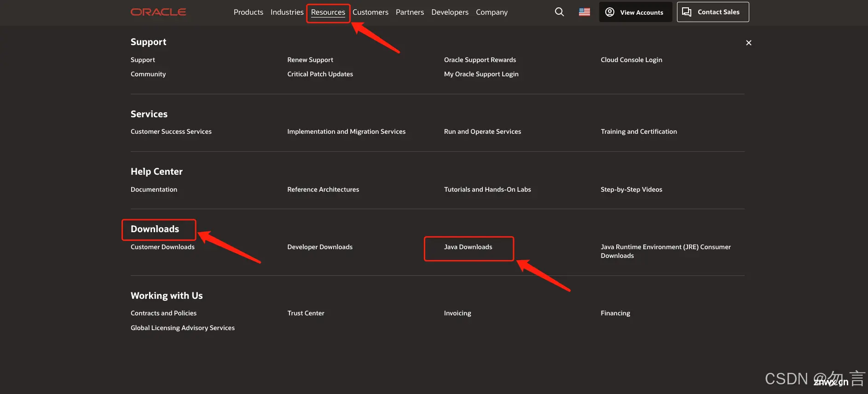
Task: Open Contracts and Policies
Action: pyautogui.click(x=163, y=313)
